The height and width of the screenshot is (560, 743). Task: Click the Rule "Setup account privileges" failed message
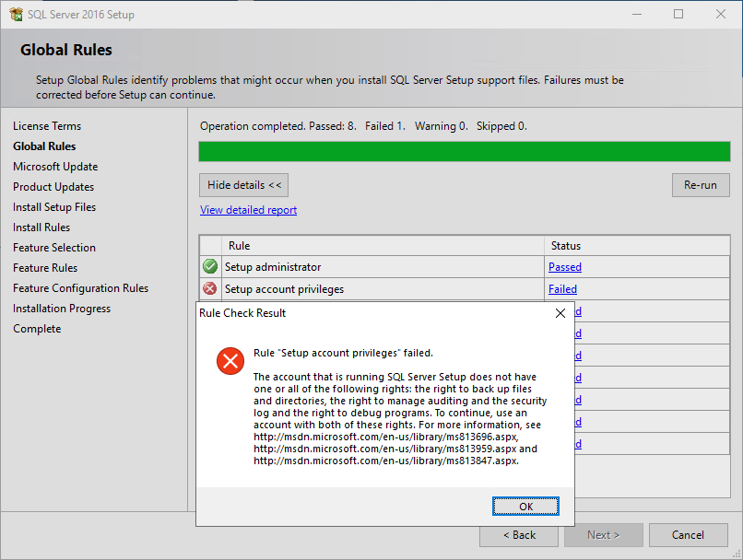(x=343, y=353)
